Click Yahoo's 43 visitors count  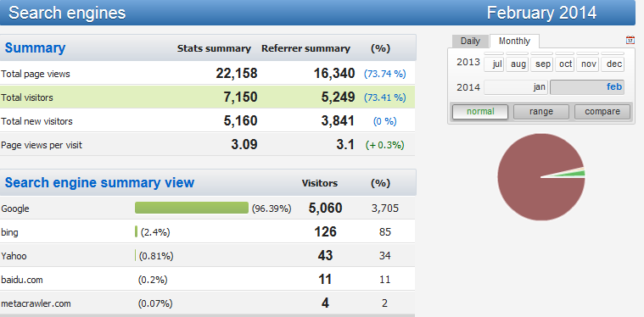click(325, 256)
